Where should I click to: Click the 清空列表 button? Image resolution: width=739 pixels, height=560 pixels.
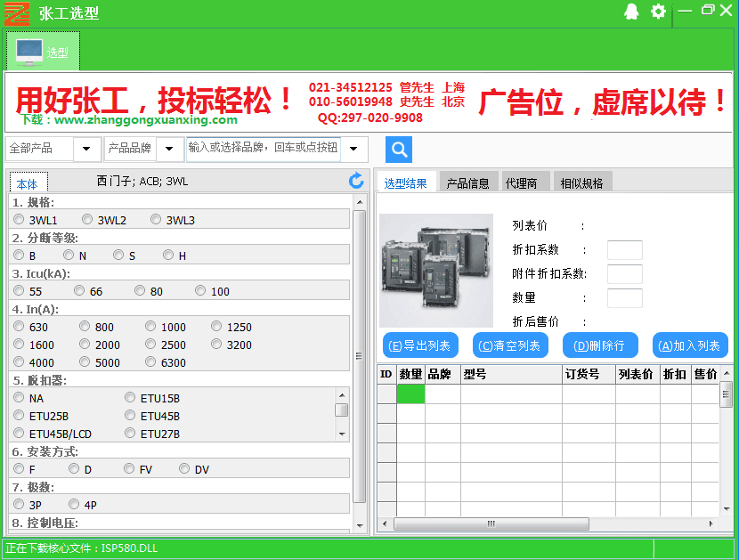[x=508, y=345]
